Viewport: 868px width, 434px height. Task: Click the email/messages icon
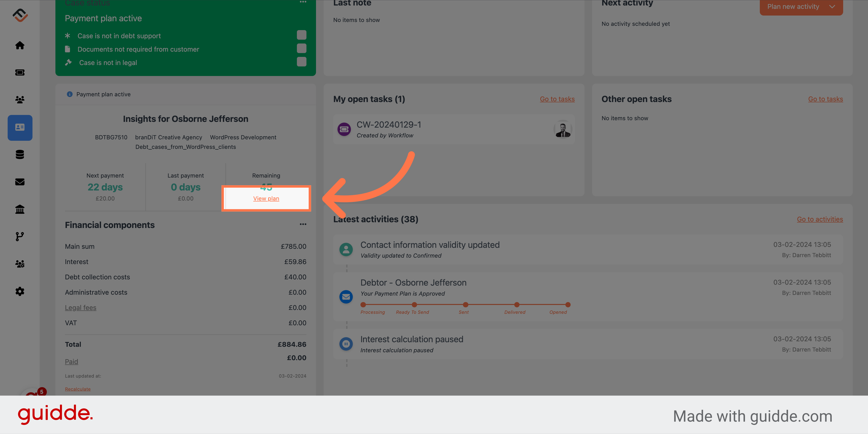[20, 182]
